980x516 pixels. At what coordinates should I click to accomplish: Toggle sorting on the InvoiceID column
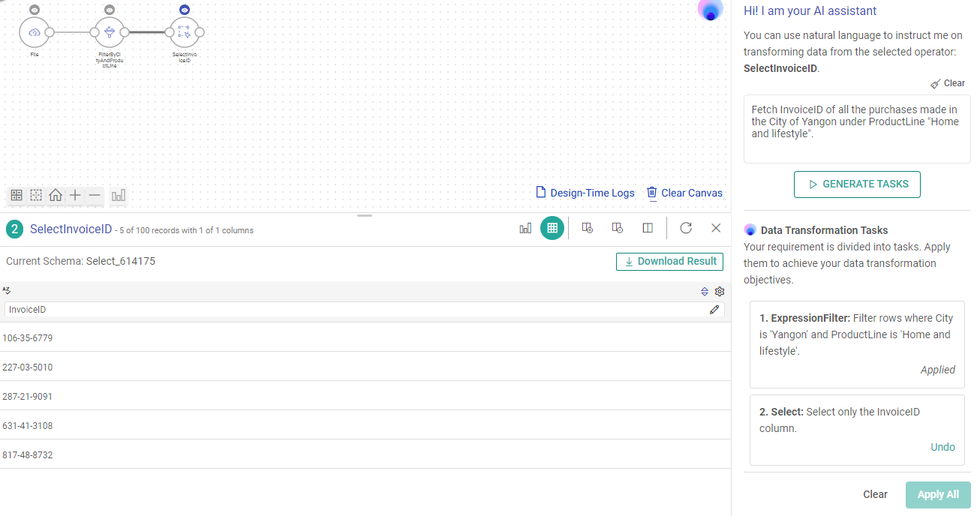pyautogui.click(x=704, y=291)
